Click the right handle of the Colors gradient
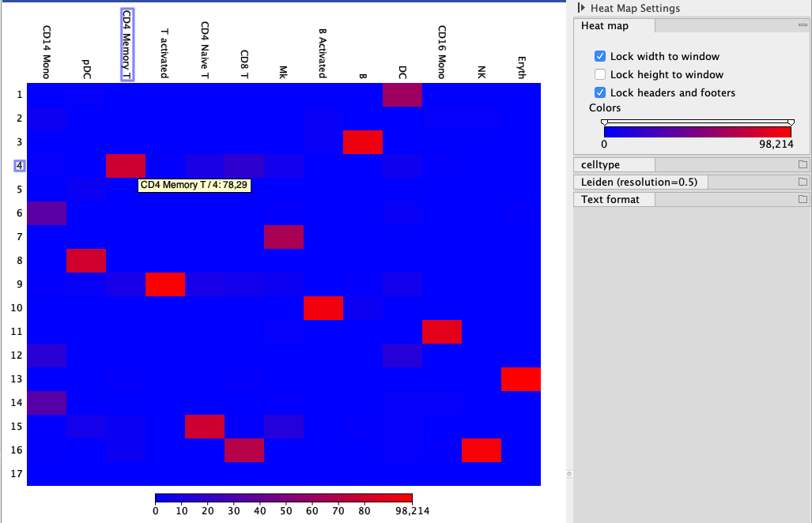The image size is (812, 523). pos(790,122)
